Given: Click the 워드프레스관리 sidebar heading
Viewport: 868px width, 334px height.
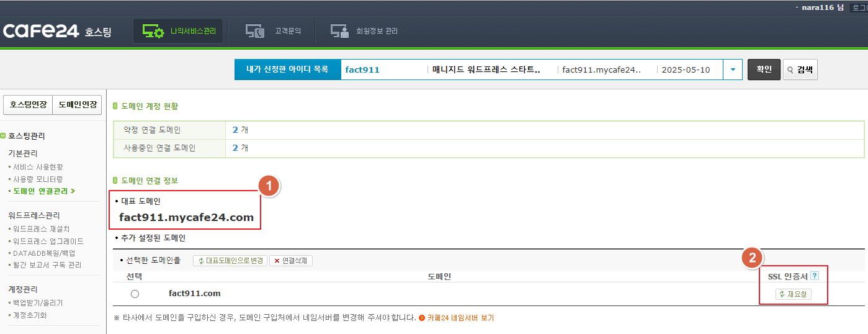Looking at the screenshot, I should coord(34,215).
